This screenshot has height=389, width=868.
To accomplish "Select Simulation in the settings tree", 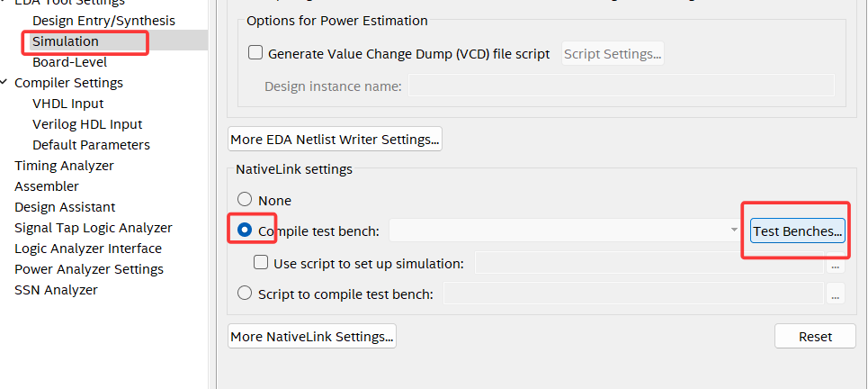I will coord(66,41).
